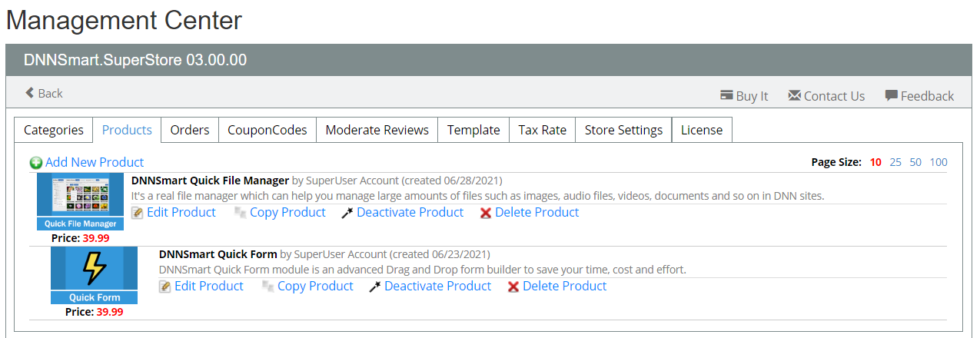This screenshot has height=338, width=980.
Task: Click the edit pencil icon for Quick Form
Action: [x=165, y=287]
